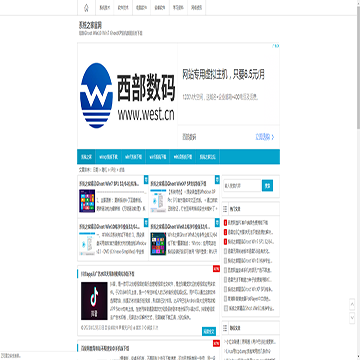Open the win7系统下载 navbar tab
Screen dimensions: 360x360
click(133, 157)
